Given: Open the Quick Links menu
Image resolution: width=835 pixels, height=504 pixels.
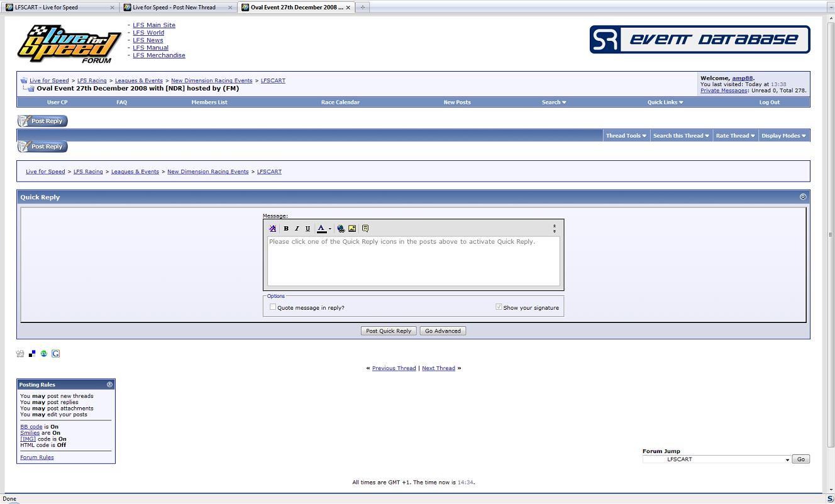Looking at the screenshot, I should pos(665,102).
